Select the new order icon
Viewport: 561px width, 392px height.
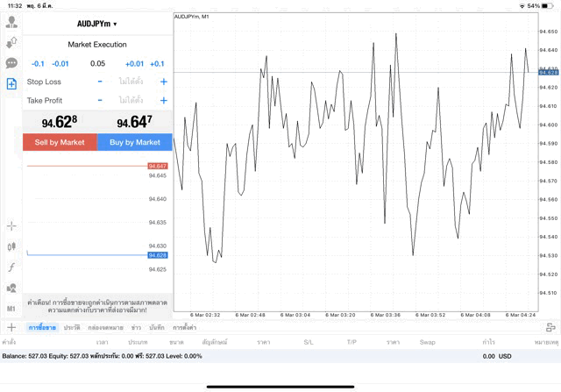pyautogui.click(x=11, y=83)
